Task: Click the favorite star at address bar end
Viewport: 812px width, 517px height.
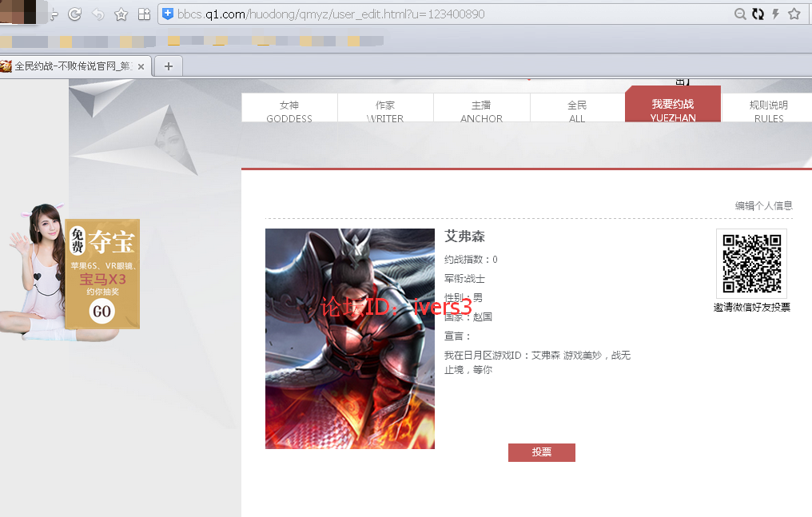Action: [794, 14]
